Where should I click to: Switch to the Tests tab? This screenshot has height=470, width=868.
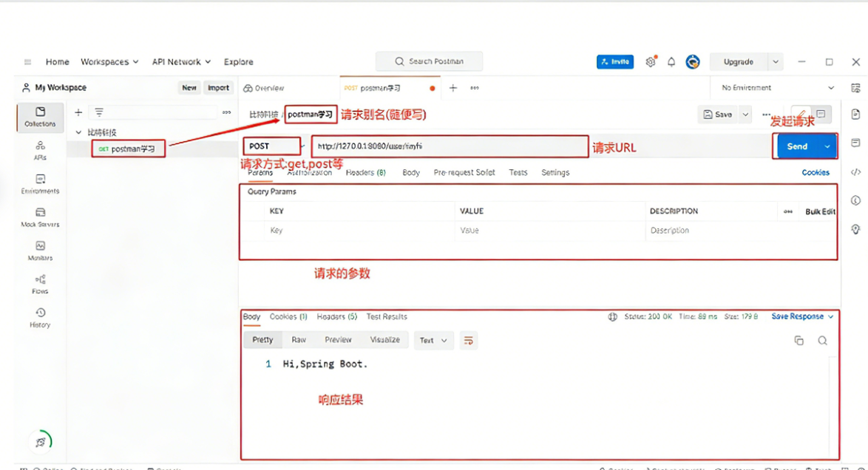click(518, 173)
